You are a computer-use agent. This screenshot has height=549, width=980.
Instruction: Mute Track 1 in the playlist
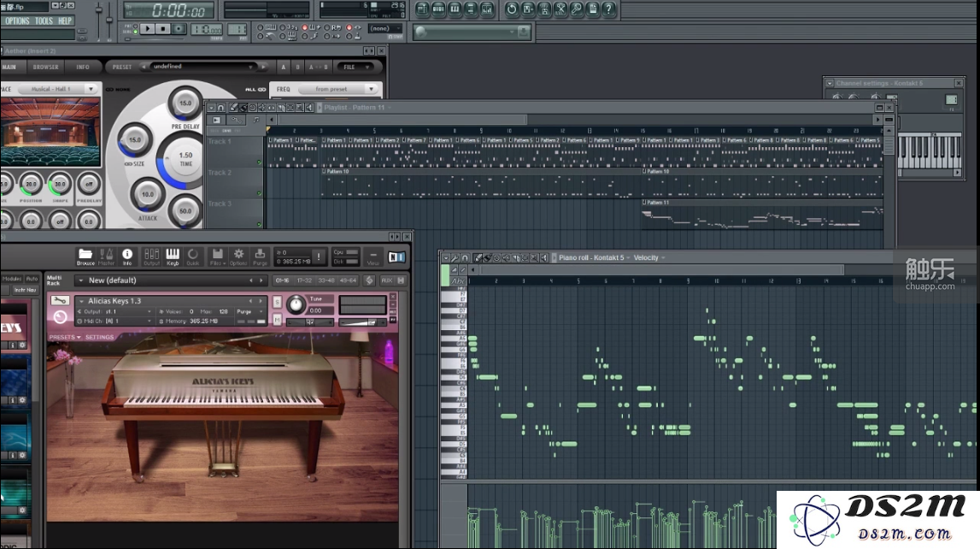click(259, 162)
